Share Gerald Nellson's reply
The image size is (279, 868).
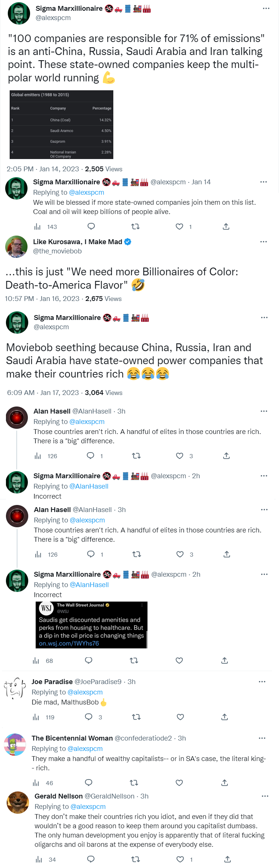pos(227,859)
